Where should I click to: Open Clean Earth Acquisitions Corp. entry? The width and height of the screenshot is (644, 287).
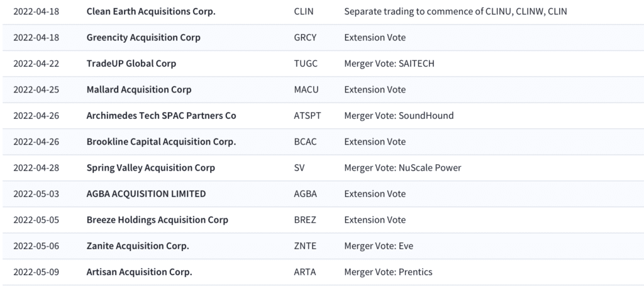(151, 11)
